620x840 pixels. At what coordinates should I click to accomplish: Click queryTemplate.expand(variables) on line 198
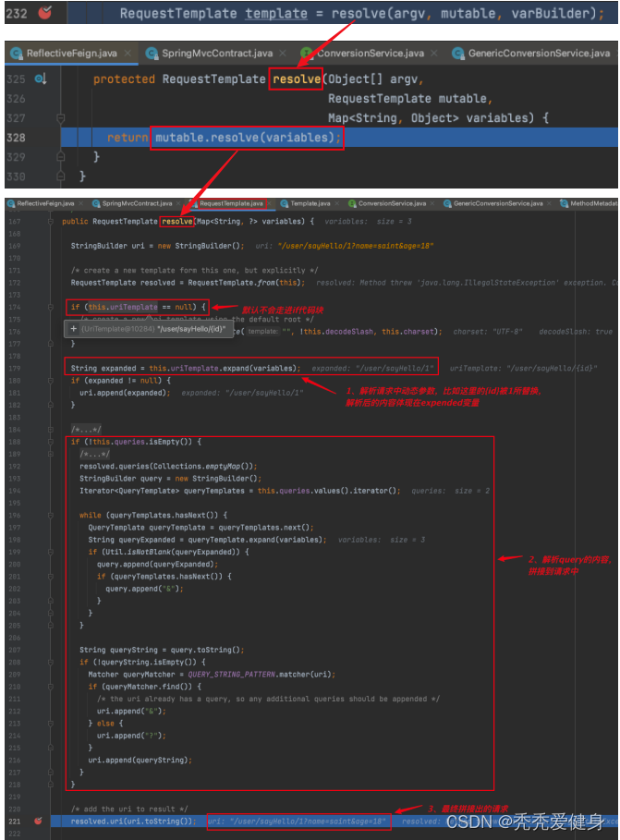[257, 540]
